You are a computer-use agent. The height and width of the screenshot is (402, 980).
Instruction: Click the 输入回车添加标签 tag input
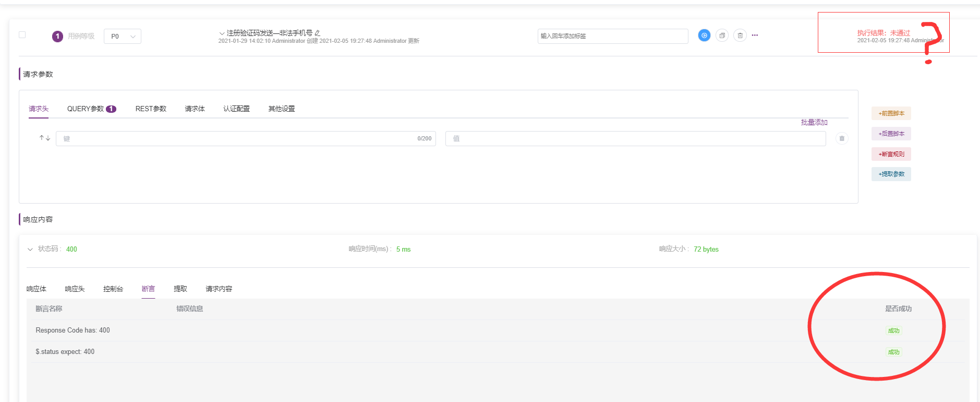[x=613, y=36]
